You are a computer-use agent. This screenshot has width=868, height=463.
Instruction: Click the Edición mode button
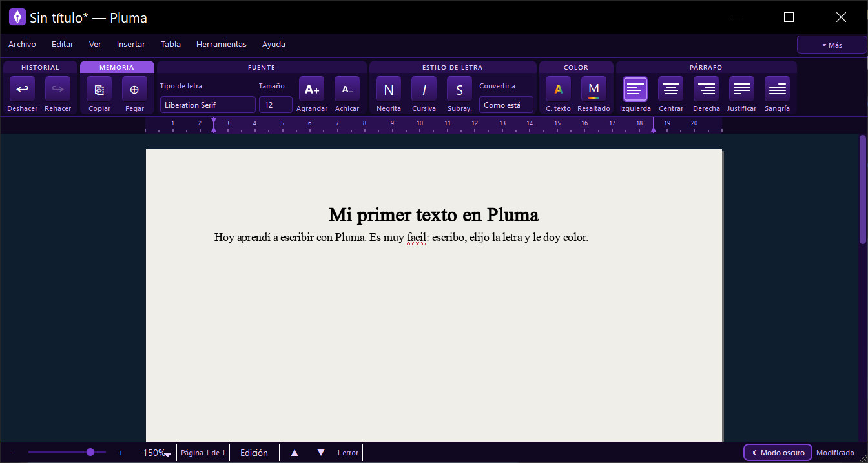pyautogui.click(x=254, y=453)
